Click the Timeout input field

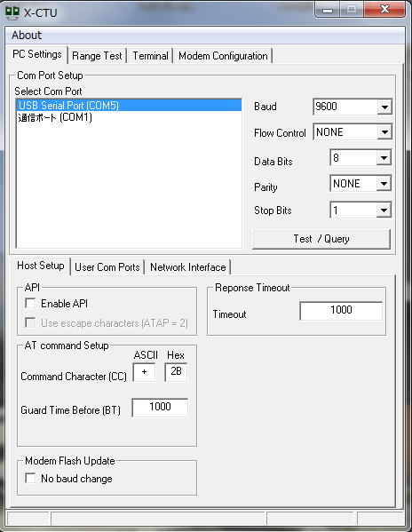point(341,311)
